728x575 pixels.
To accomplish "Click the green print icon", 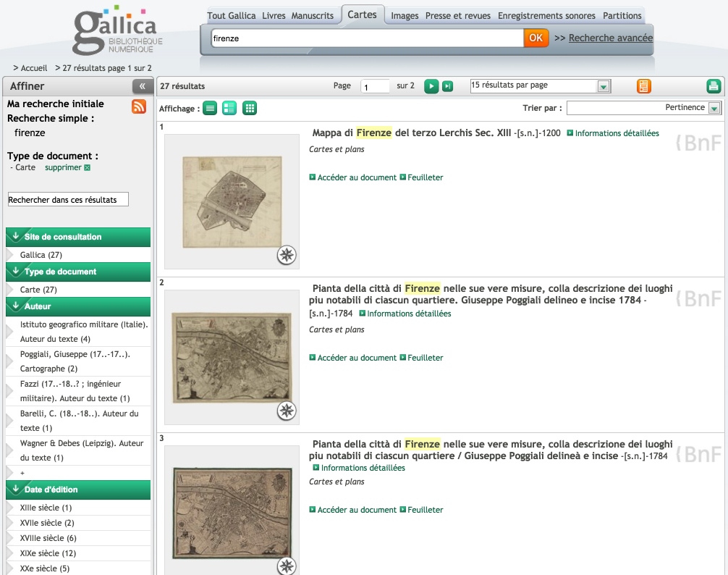I will [714, 86].
